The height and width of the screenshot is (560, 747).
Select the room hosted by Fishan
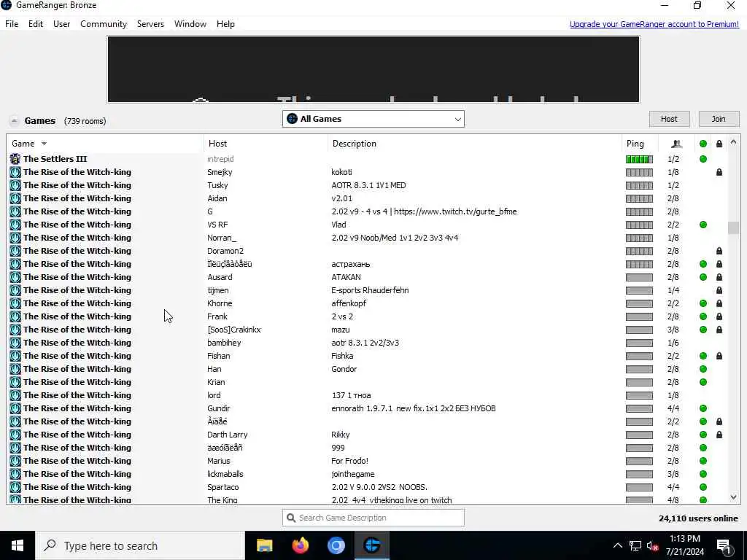click(x=367, y=356)
